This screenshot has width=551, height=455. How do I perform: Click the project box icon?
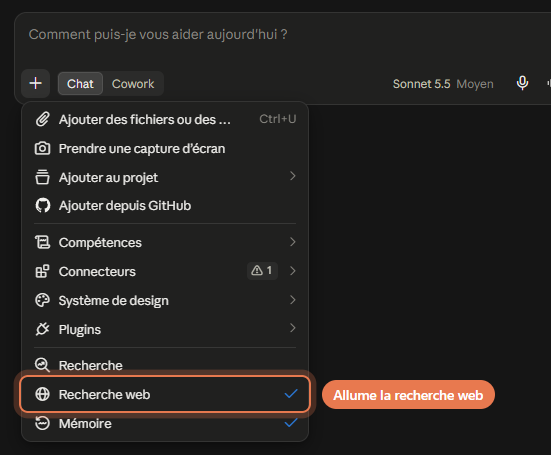coord(43,177)
